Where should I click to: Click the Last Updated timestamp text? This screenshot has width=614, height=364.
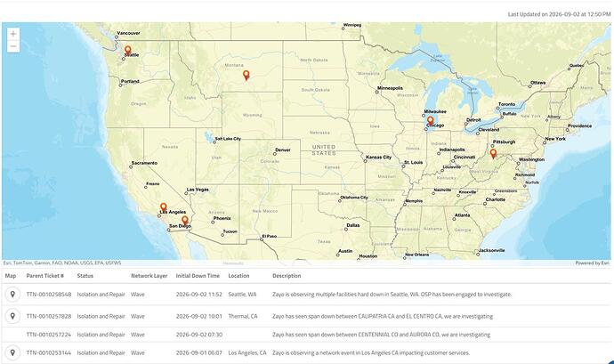pyautogui.click(x=559, y=14)
